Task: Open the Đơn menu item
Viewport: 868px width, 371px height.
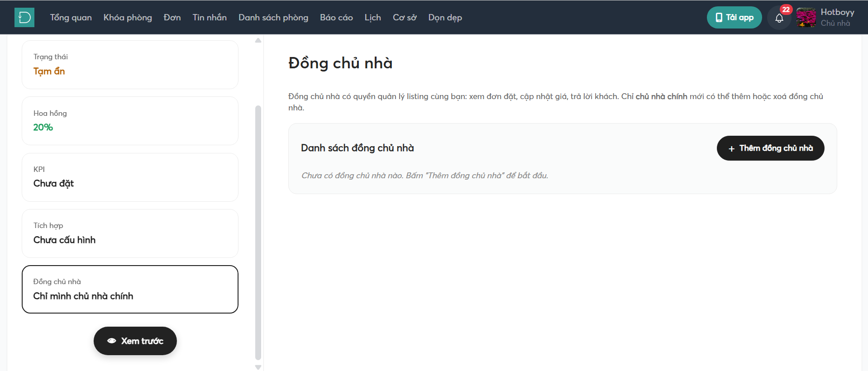Action: (x=172, y=18)
